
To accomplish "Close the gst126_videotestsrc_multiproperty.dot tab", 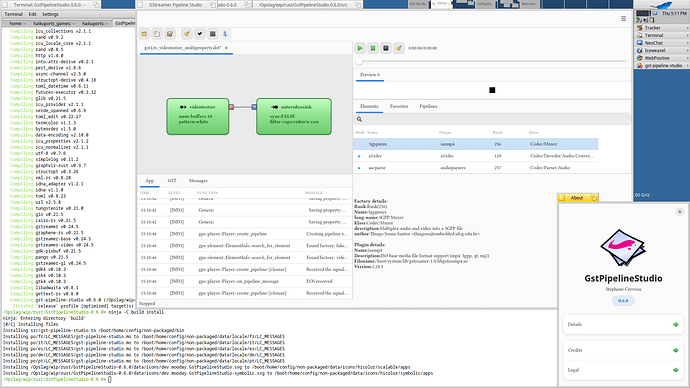I will 226,48.
